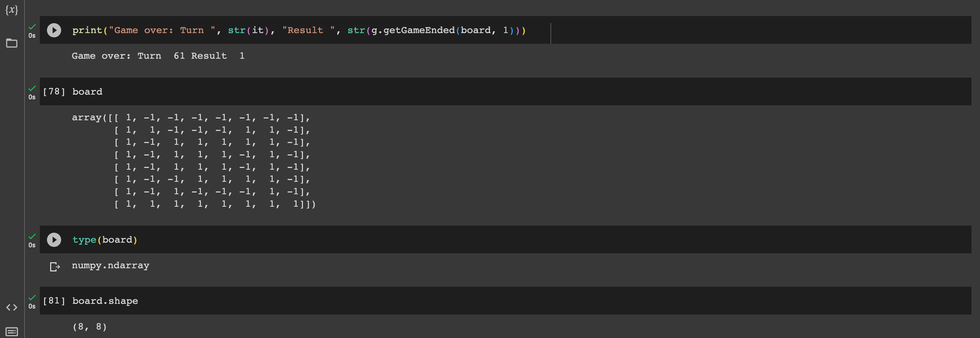
Task: Select execution counter [78] of board cell
Action: [54, 92]
